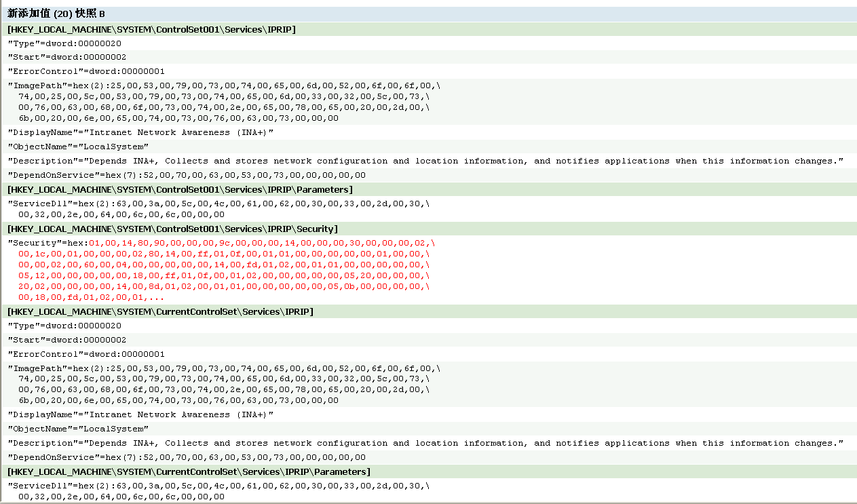Select the "Start" dword line under ControlSet001

[66, 57]
